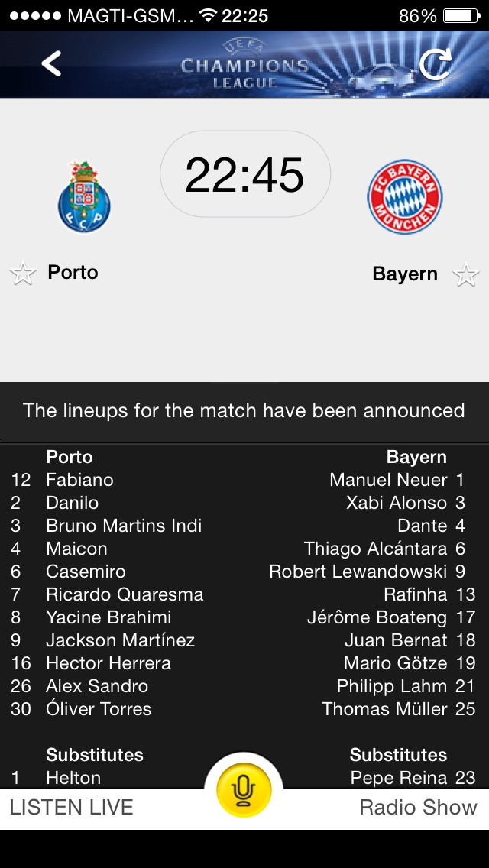This screenshot has width=489, height=868.
Task: Tap the lineups announced banner
Action: coord(244,411)
